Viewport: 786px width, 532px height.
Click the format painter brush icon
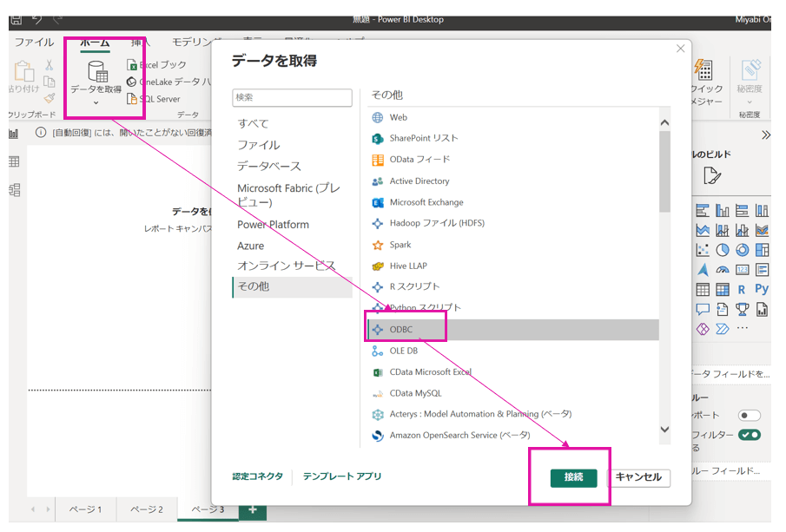pos(50,98)
